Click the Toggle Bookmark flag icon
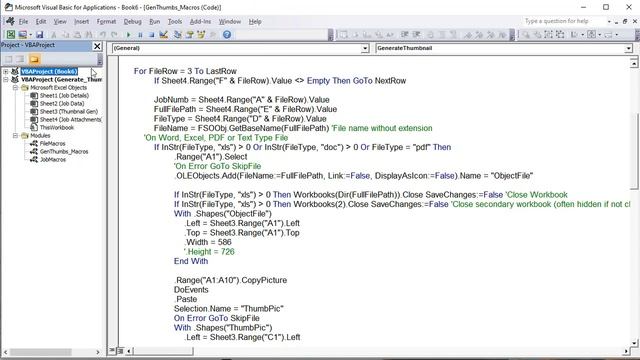The height and width of the screenshot is (360, 640). pyautogui.click(x=468, y=35)
